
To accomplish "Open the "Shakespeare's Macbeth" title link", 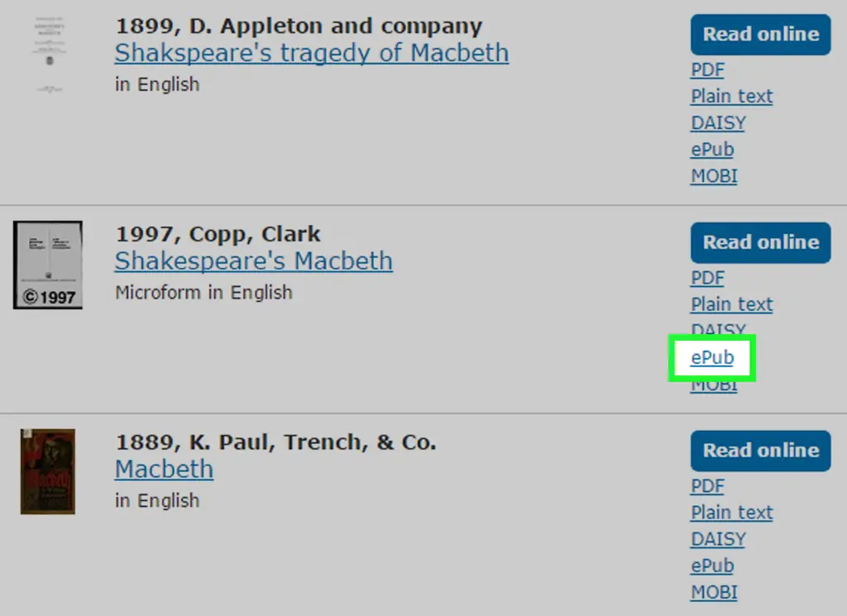I will point(253,261).
